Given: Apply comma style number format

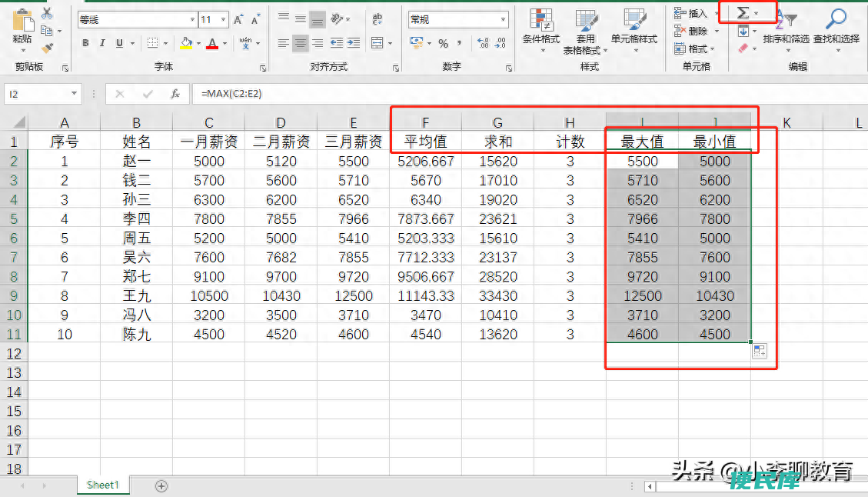Looking at the screenshot, I should (x=460, y=42).
